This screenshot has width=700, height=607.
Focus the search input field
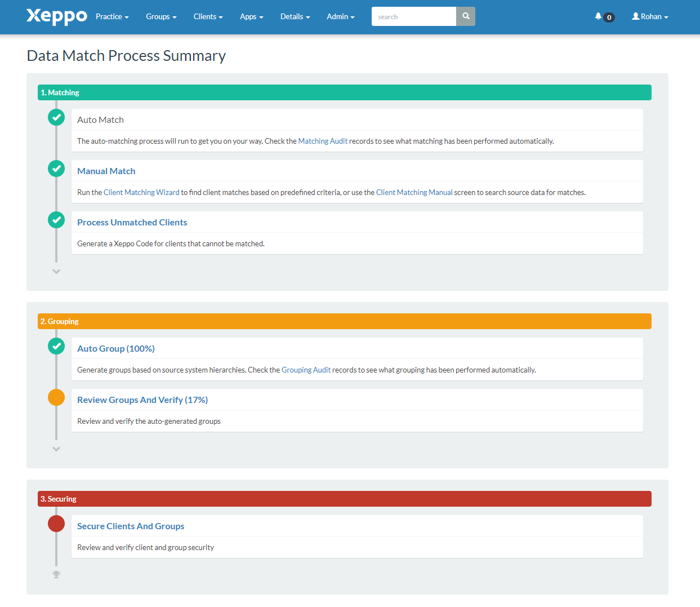coord(414,16)
